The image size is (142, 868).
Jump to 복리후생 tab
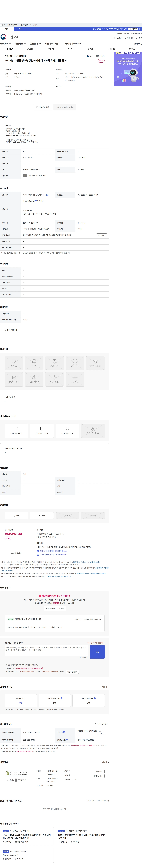tap(71, 49)
